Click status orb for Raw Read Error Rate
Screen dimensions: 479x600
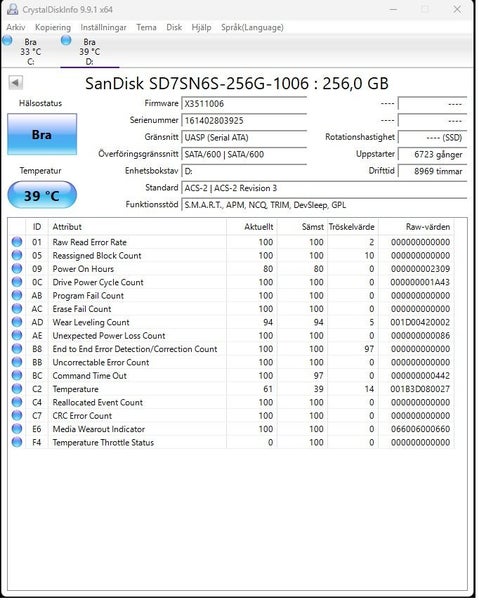(x=17, y=242)
